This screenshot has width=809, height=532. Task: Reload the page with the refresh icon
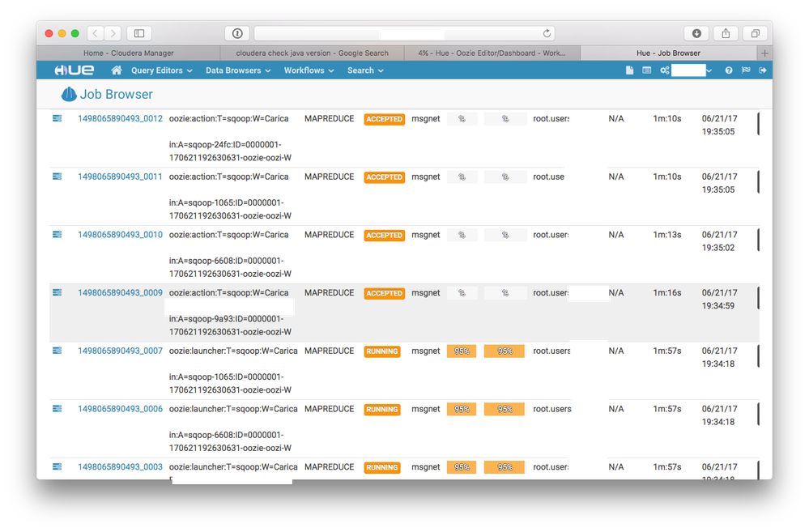tap(547, 33)
